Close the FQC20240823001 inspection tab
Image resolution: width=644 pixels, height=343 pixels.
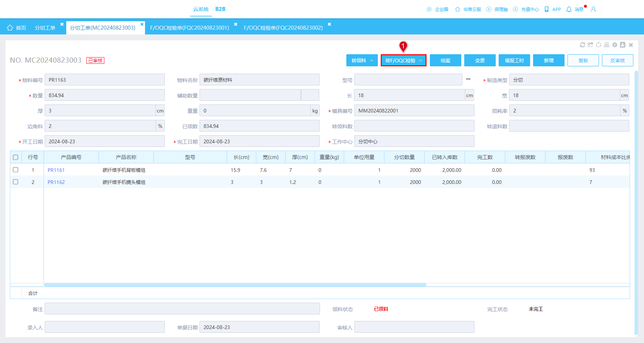pyautogui.click(x=236, y=24)
